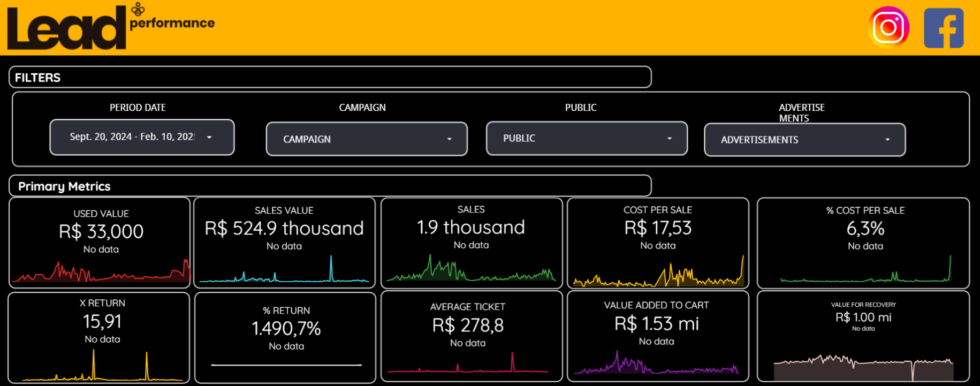Expand the Advertisements filter dropdown

coord(804,140)
